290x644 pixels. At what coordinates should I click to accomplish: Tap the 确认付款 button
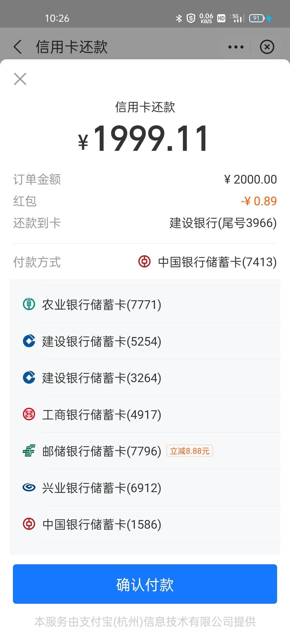145,584
